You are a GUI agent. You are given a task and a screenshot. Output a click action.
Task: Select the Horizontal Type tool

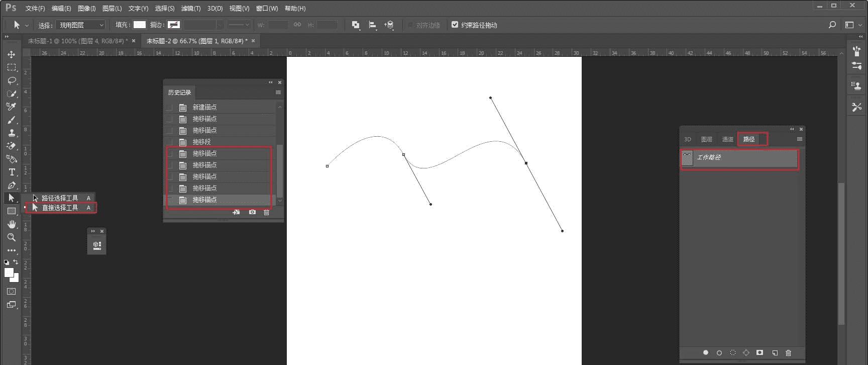[11, 172]
